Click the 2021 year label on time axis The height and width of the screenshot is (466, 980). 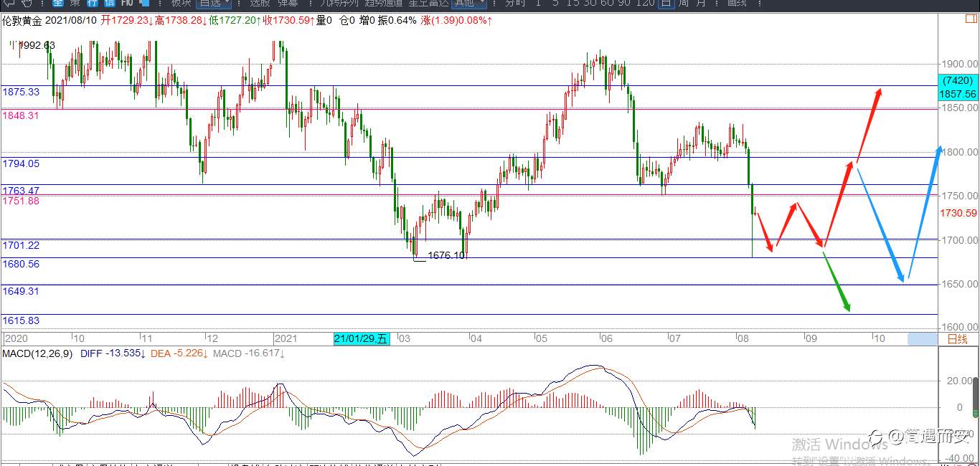tap(286, 338)
